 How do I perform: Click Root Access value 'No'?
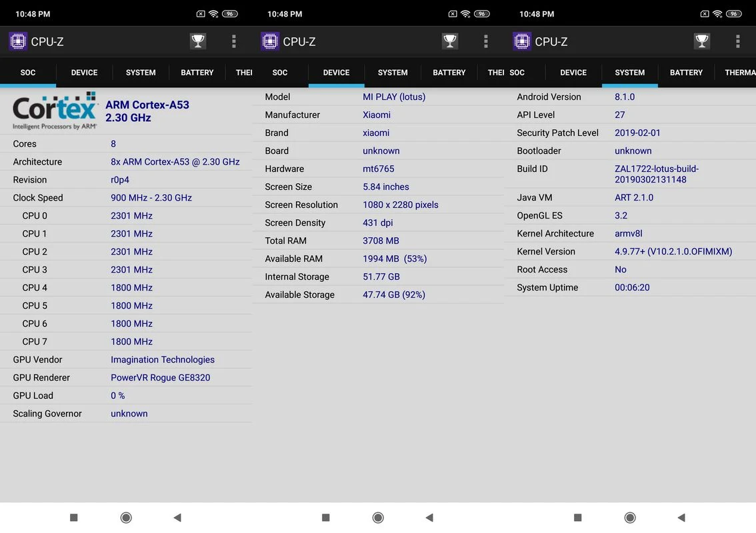pos(621,270)
